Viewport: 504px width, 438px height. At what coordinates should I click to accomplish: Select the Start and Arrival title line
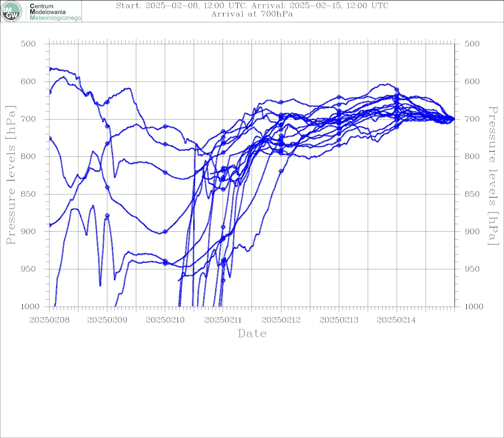tap(252, 5)
